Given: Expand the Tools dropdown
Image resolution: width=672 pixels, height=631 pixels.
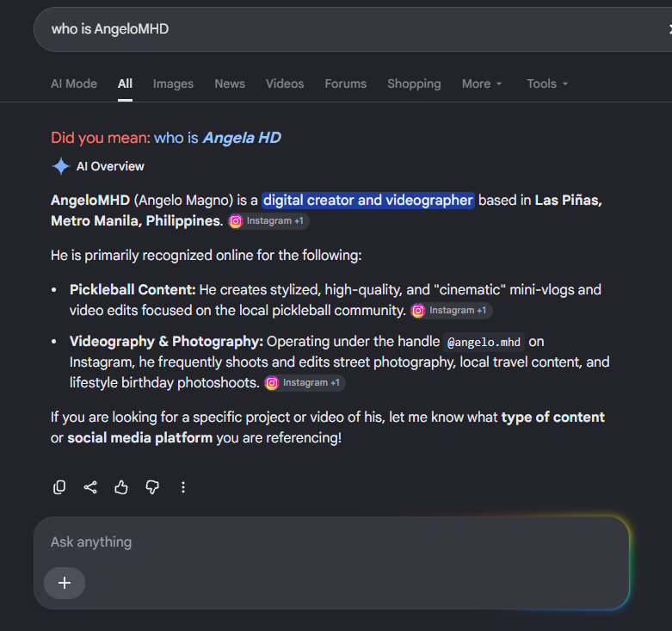Looking at the screenshot, I should coord(547,84).
